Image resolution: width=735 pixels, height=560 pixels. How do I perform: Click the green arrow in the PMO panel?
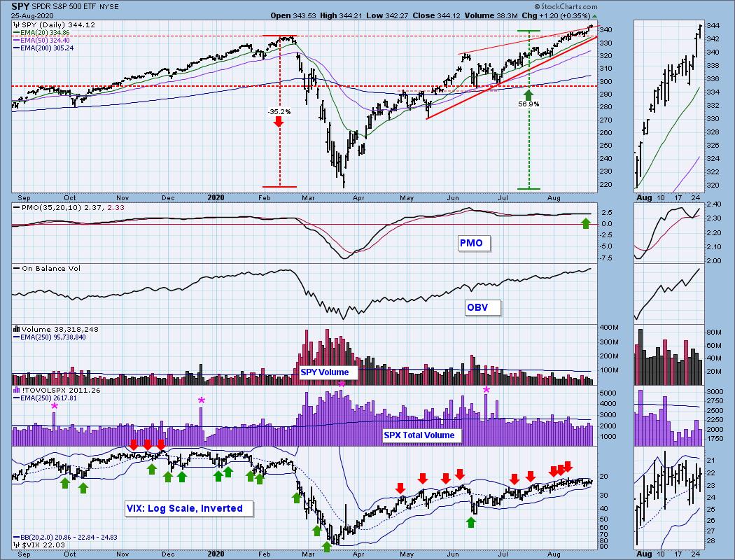[x=585, y=223]
